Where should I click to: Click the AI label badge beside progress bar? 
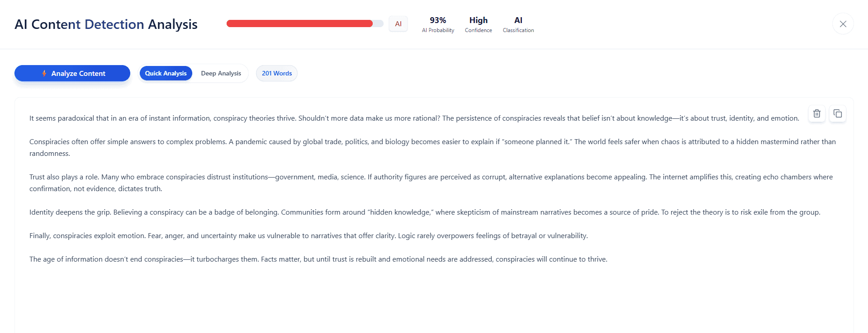(398, 24)
